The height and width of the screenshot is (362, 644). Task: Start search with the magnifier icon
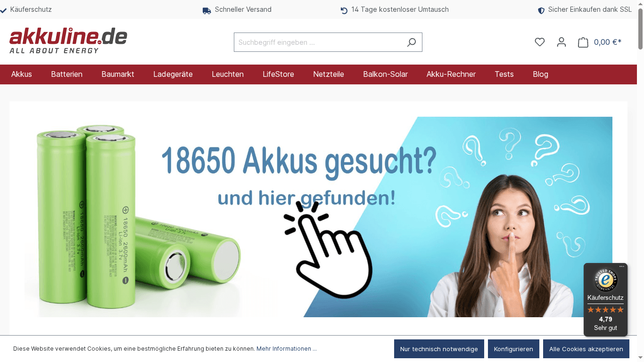tap(411, 42)
